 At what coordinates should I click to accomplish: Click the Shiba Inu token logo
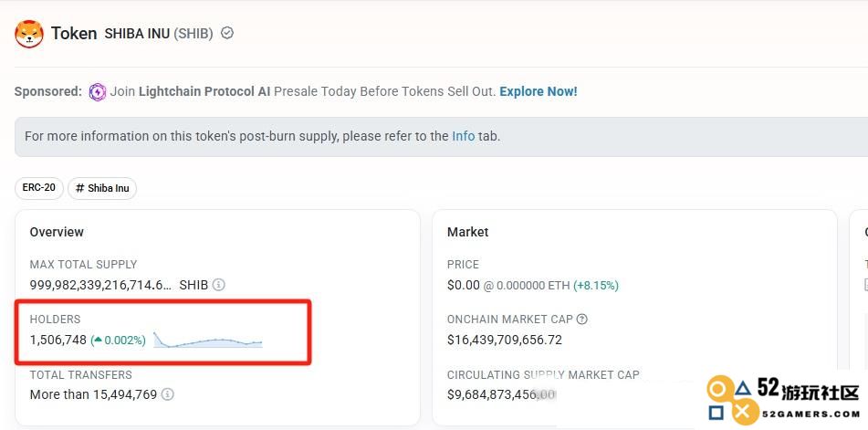pyautogui.click(x=29, y=33)
